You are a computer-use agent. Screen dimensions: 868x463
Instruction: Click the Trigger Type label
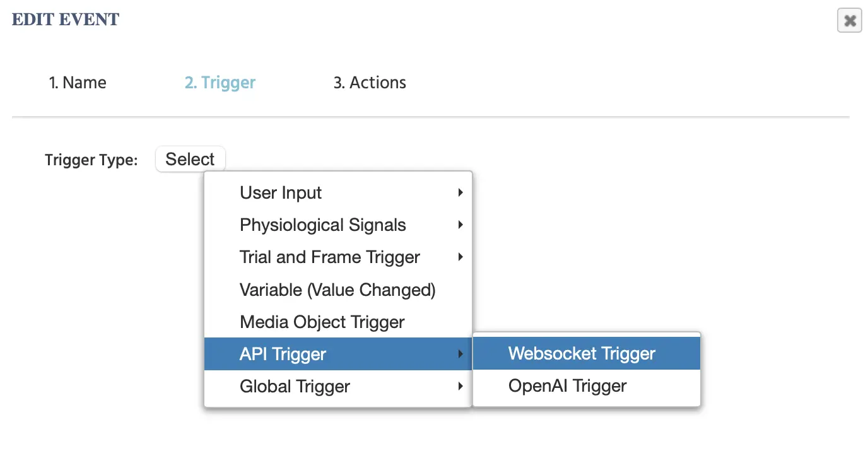tap(91, 160)
